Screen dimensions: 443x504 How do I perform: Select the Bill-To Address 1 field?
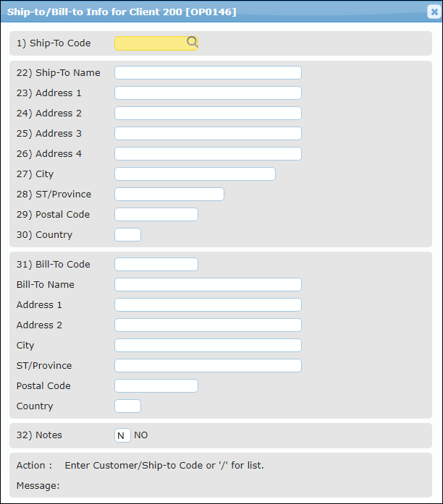208,304
